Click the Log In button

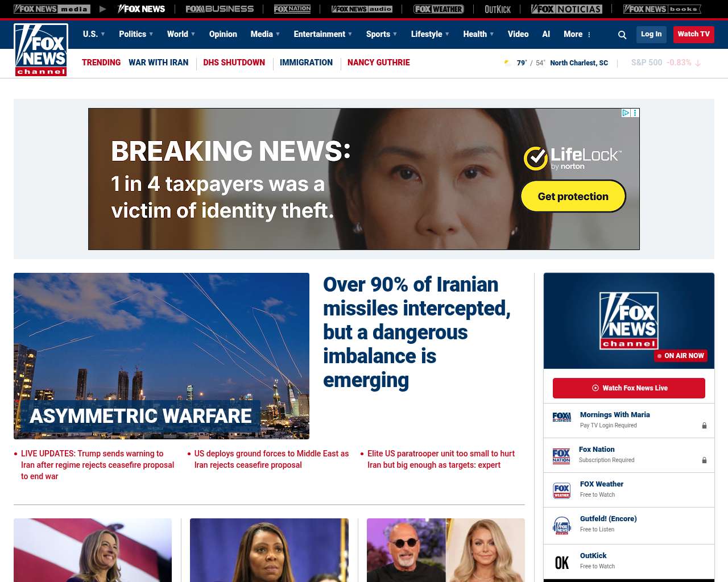click(x=651, y=34)
